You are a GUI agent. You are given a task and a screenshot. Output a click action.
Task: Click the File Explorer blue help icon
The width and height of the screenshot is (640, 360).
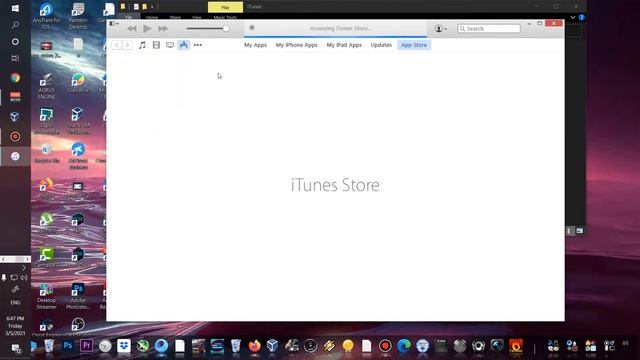582,17
